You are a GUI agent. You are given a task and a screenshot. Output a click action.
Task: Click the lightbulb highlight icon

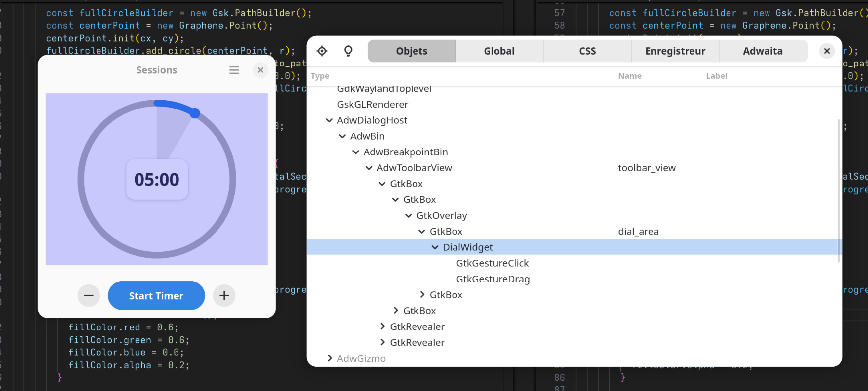[x=348, y=51]
